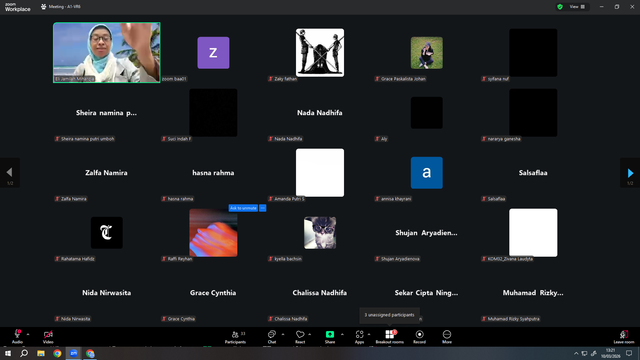Click the 'Nida Nirwasita' name tile
Viewport: 640px width, 360px height.
(107, 293)
